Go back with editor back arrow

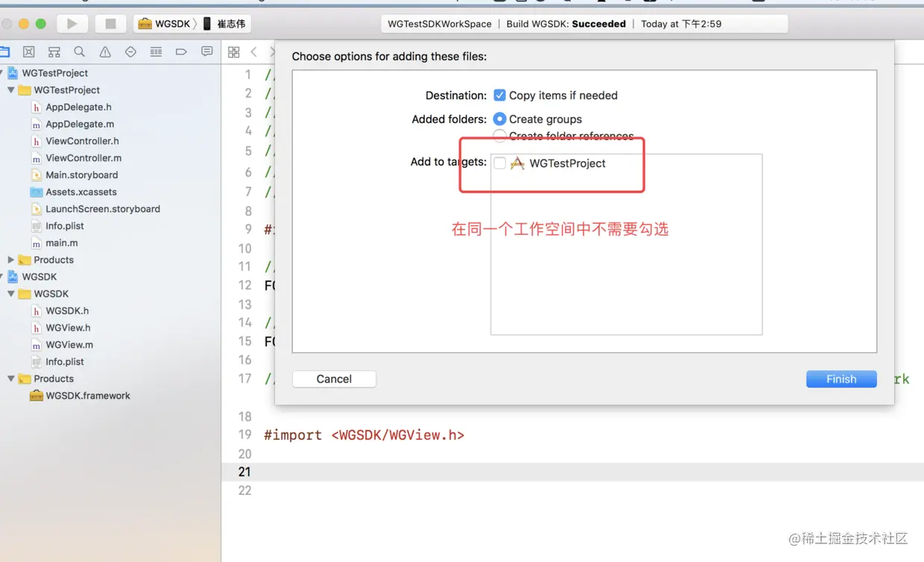coord(254,52)
